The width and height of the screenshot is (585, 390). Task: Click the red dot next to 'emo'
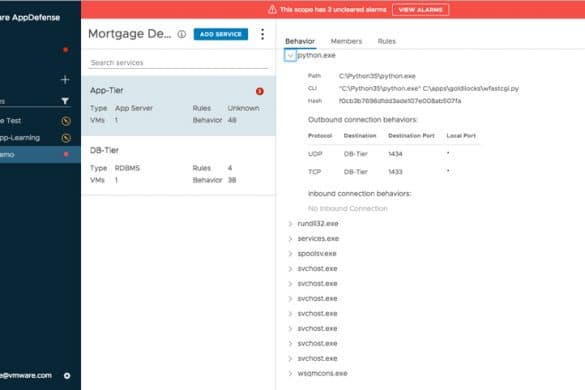point(66,154)
